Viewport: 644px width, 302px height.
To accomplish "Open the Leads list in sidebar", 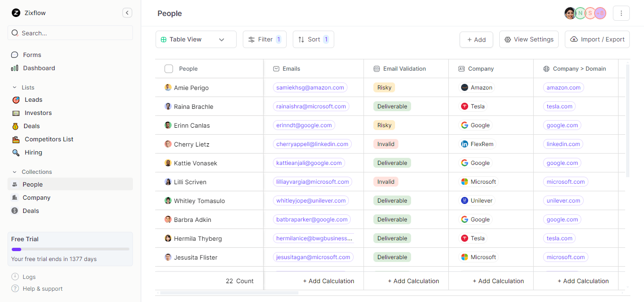I will point(33,99).
